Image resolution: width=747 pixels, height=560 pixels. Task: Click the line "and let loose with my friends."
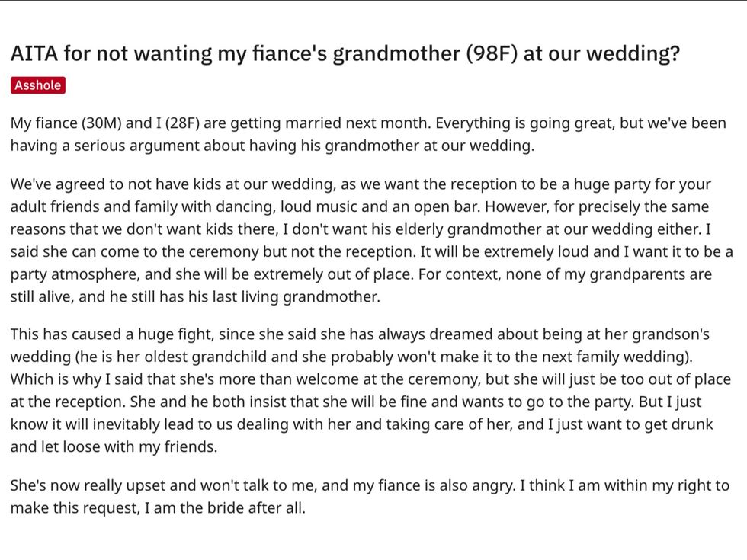point(114,446)
